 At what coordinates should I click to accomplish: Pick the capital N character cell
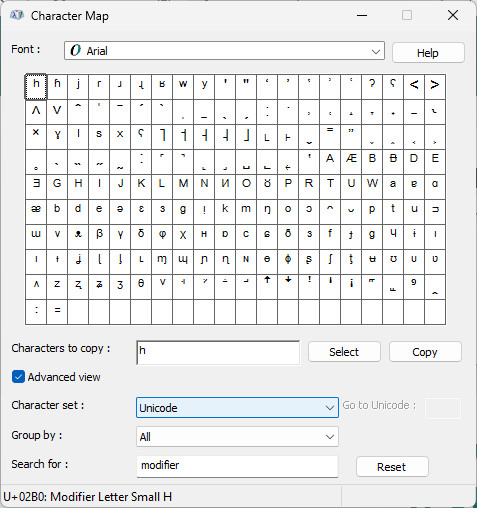(x=204, y=187)
